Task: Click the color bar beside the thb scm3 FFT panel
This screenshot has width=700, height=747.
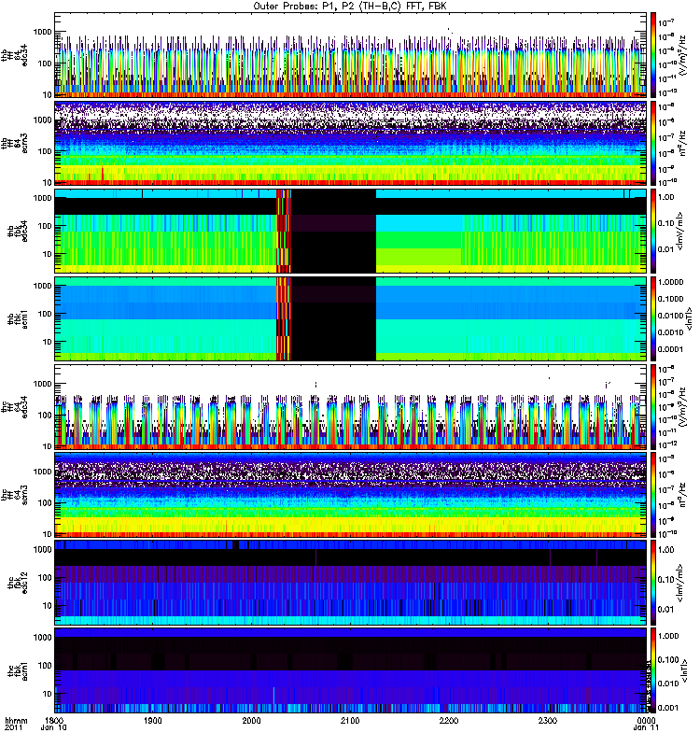Action: click(x=654, y=143)
